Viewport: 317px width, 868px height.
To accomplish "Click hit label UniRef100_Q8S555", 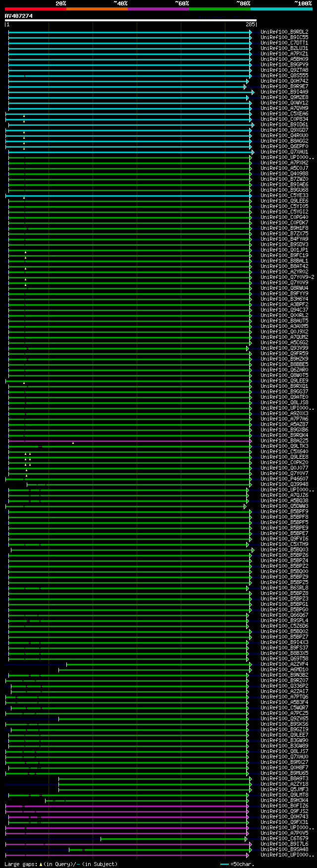I will pyautogui.click(x=284, y=75).
